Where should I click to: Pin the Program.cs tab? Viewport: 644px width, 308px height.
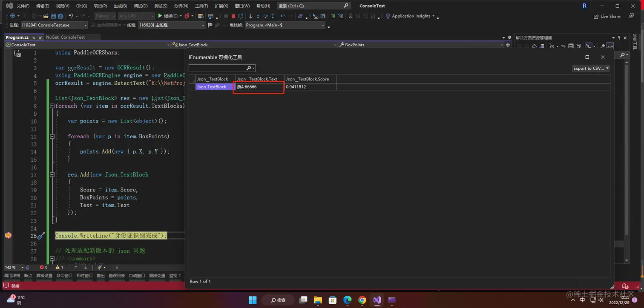pos(34,37)
